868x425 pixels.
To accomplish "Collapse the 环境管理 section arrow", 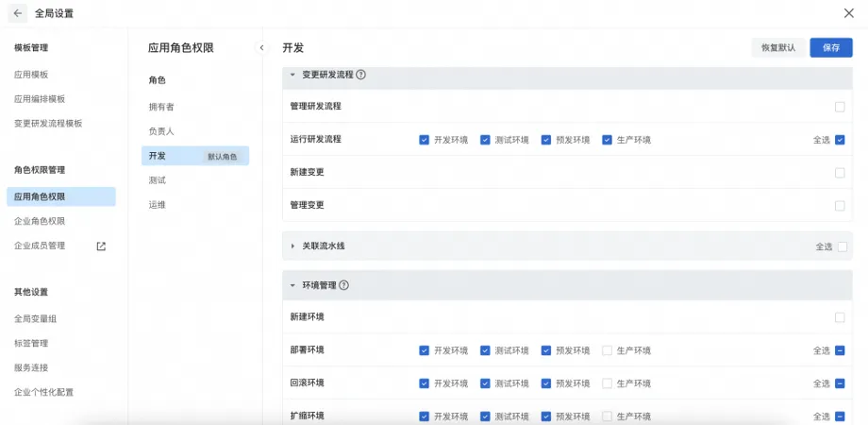I will pos(292,285).
